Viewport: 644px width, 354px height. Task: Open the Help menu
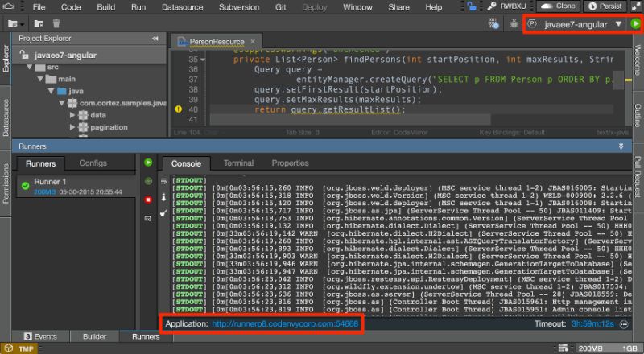[x=434, y=7]
